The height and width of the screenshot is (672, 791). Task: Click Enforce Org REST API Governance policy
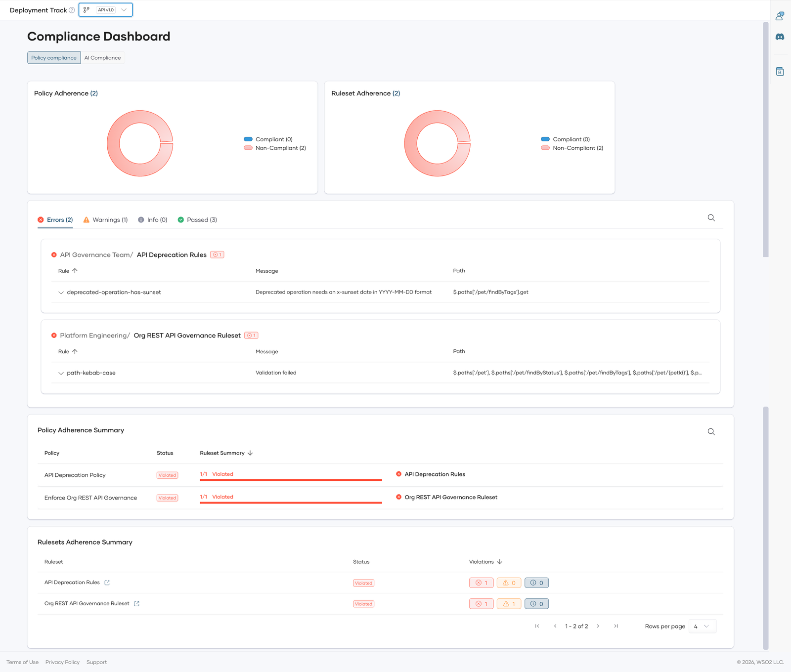point(90,498)
